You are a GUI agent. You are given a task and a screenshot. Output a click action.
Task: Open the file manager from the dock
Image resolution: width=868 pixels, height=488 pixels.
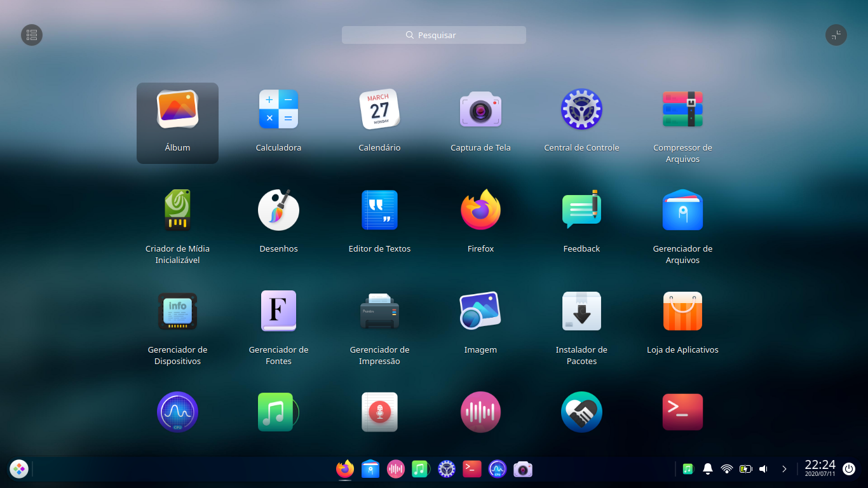(370, 469)
